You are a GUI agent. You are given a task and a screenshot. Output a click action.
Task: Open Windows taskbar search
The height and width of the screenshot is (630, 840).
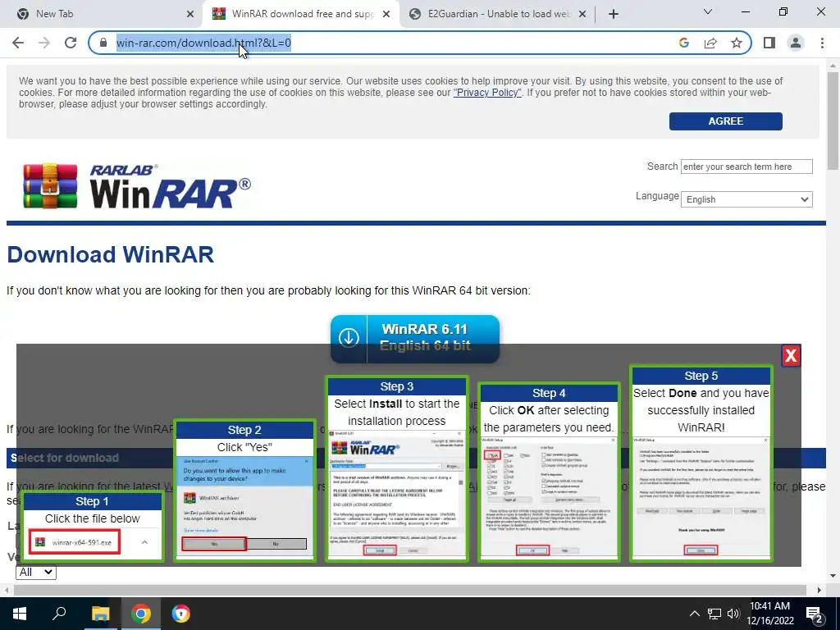click(x=59, y=614)
